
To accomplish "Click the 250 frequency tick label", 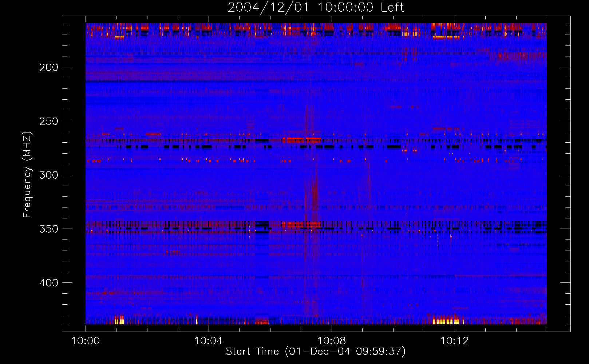I will 49,121.
